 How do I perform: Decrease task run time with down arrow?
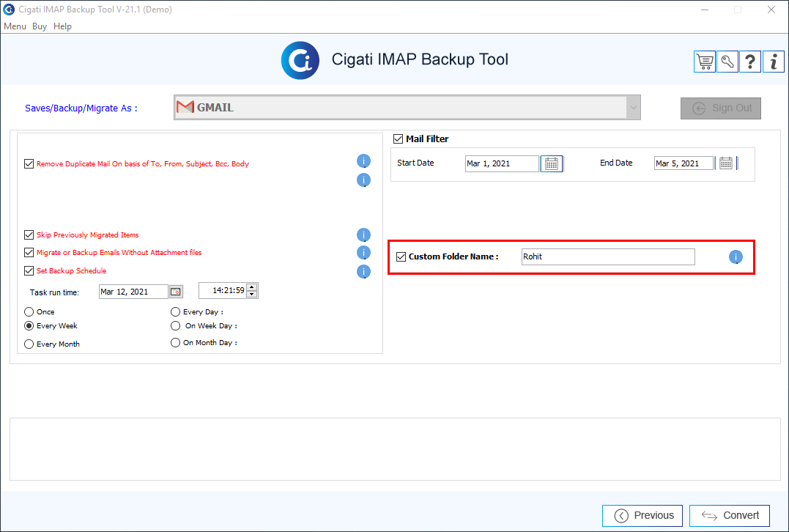click(x=252, y=295)
